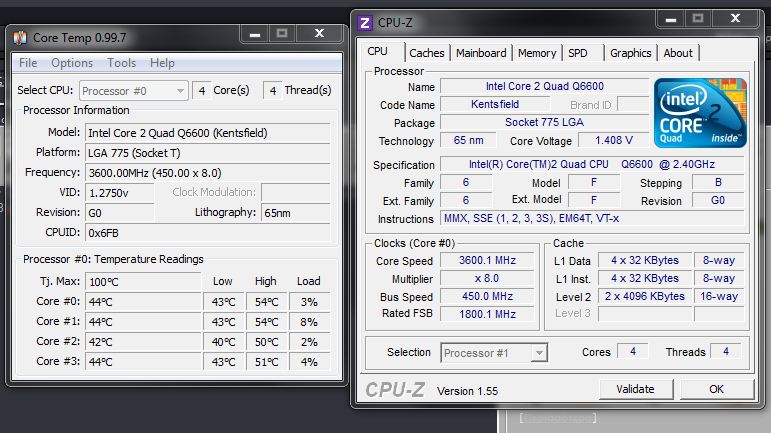This screenshot has height=433, width=771.
Task: Click the Platform field LGA 775 (Socket T)
Action: point(208,153)
